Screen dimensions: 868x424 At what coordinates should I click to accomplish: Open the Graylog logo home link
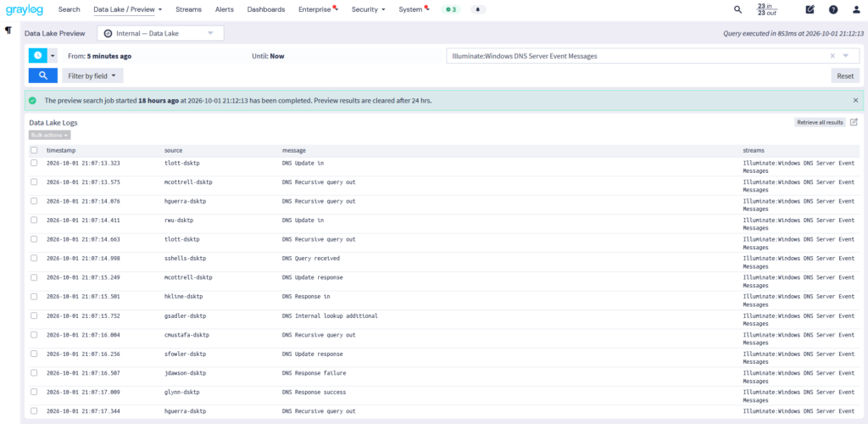(x=25, y=9)
